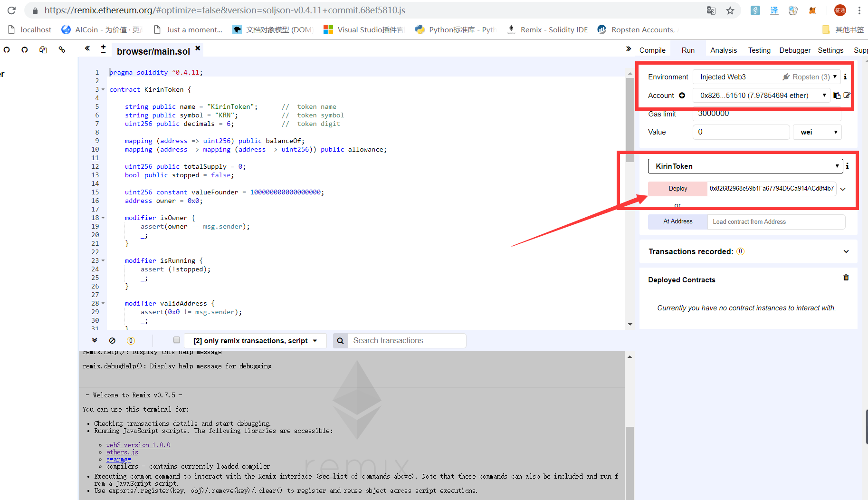Bookmark this page with the star icon
Image resolution: width=868 pixels, height=500 pixels.
point(730,10)
